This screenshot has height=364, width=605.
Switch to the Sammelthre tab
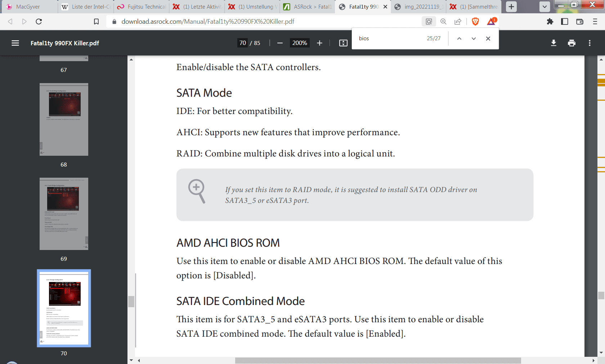point(474,6)
